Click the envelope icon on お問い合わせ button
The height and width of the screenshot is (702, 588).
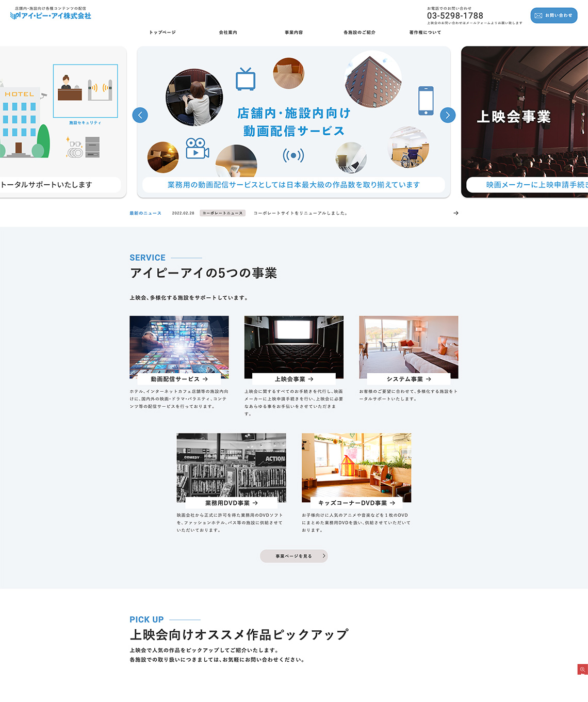539,15
